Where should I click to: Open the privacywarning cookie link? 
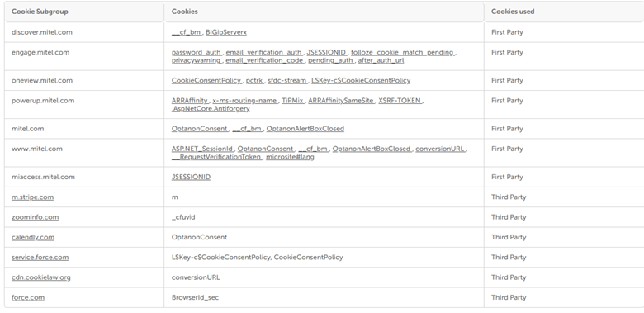coord(196,60)
